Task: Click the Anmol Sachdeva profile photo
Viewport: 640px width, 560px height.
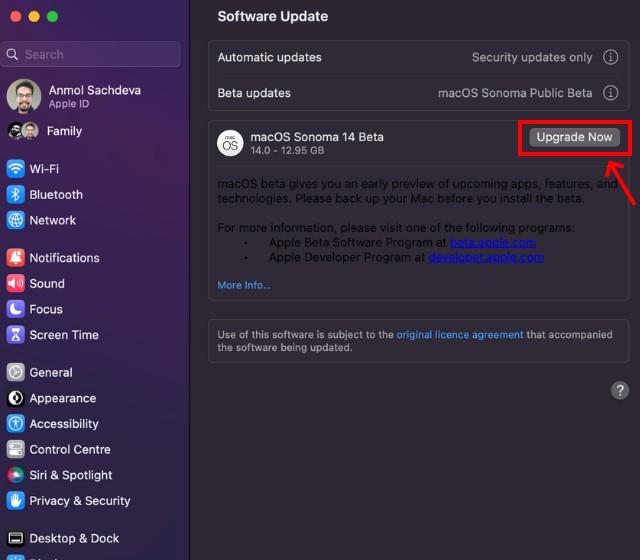Action: (x=24, y=96)
